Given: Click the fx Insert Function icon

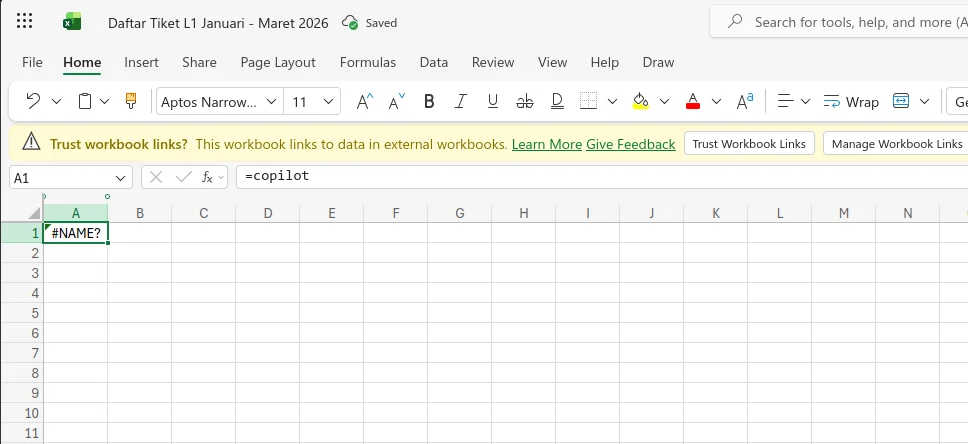Looking at the screenshot, I should [x=207, y=178].
